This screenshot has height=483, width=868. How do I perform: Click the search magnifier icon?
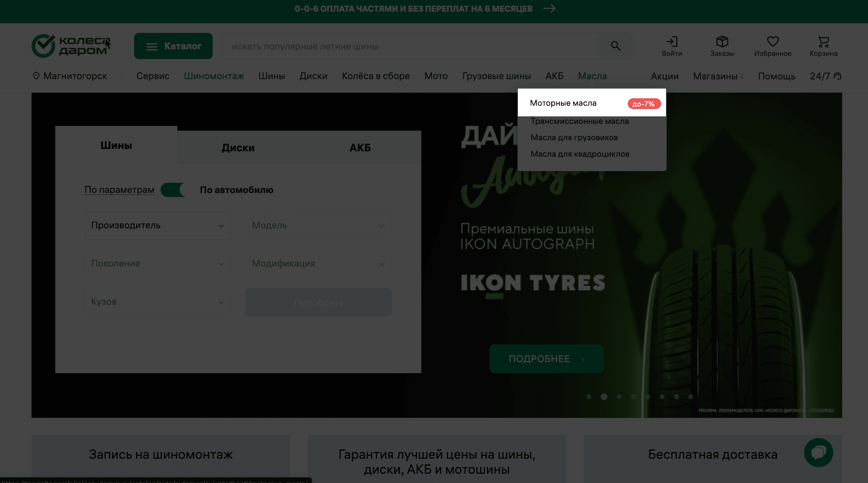click(616, 46)
